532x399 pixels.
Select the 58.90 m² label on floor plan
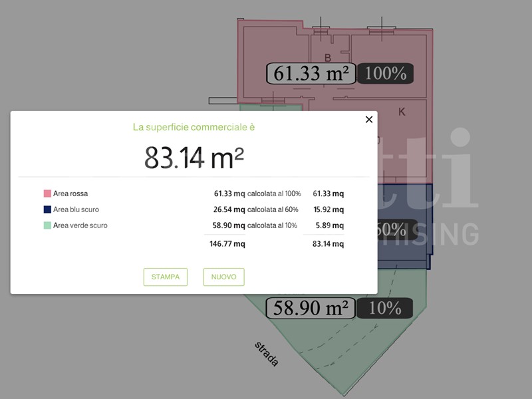tap(310, 308)
